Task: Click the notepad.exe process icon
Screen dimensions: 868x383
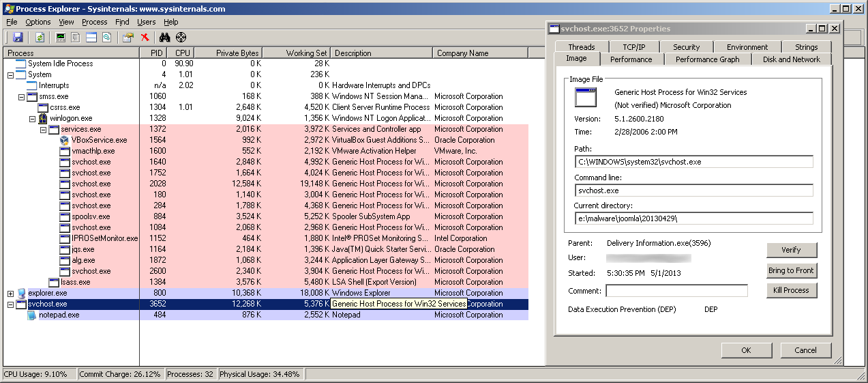Action: coord(32,315)
